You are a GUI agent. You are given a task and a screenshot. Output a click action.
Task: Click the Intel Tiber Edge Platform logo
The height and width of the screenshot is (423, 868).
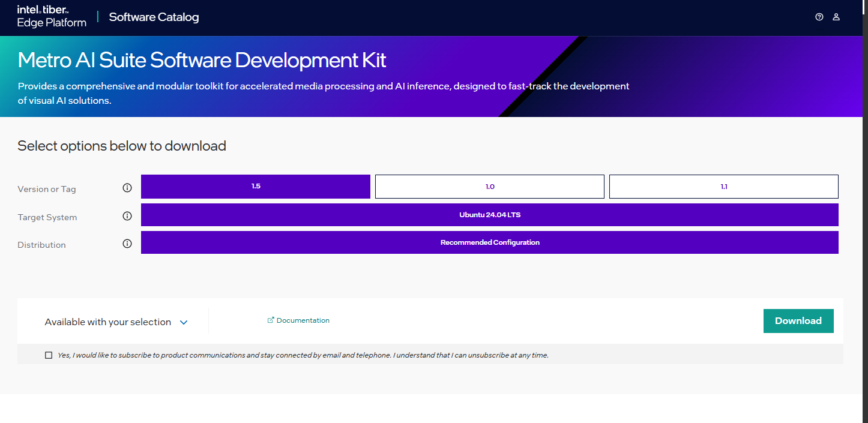52,16
